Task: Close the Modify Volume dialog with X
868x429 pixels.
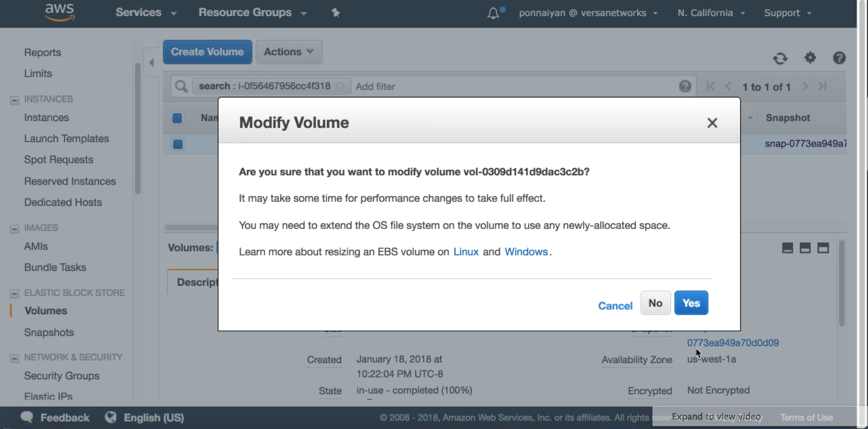Action: [712, 123]
